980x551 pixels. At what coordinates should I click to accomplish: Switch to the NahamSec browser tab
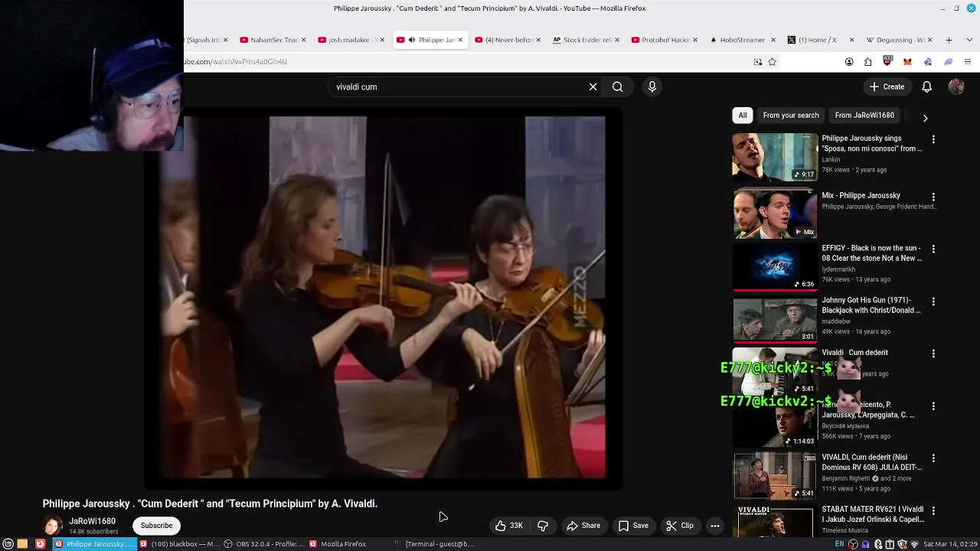[x=273, y=40]
